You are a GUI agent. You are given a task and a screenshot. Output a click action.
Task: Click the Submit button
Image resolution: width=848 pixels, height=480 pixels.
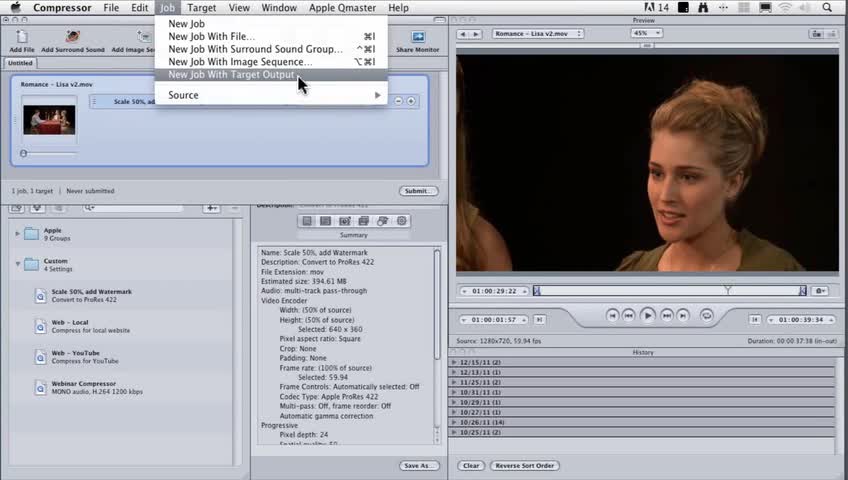(x=418, y=191)
